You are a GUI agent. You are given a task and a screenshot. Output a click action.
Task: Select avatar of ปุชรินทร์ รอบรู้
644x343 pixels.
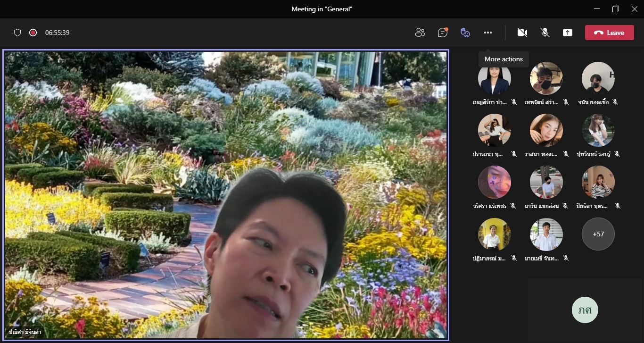pos(598,130)
